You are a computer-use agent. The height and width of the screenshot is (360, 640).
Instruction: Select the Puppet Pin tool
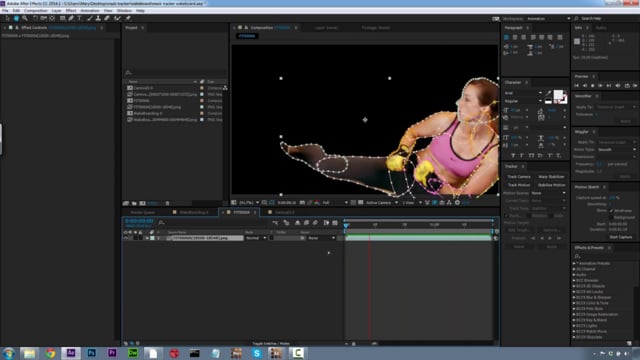[128, 18]
